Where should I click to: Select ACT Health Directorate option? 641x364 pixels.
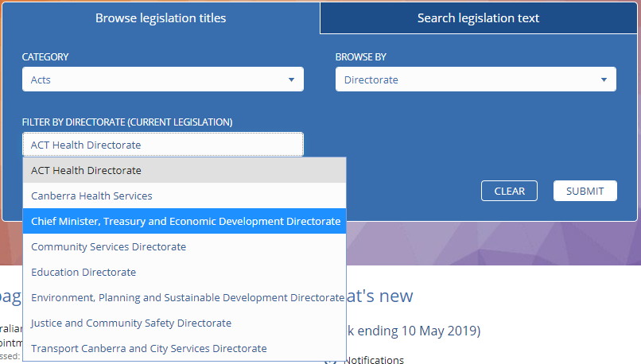pos(185,170)
